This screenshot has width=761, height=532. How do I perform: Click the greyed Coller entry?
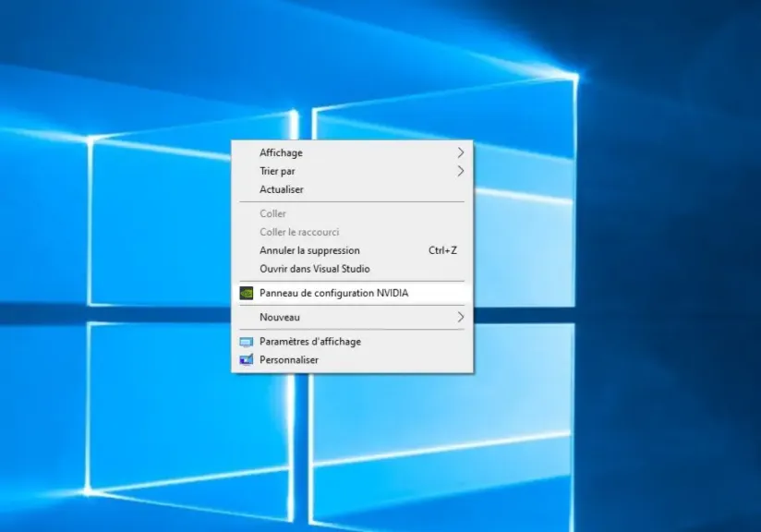(352, 214)
